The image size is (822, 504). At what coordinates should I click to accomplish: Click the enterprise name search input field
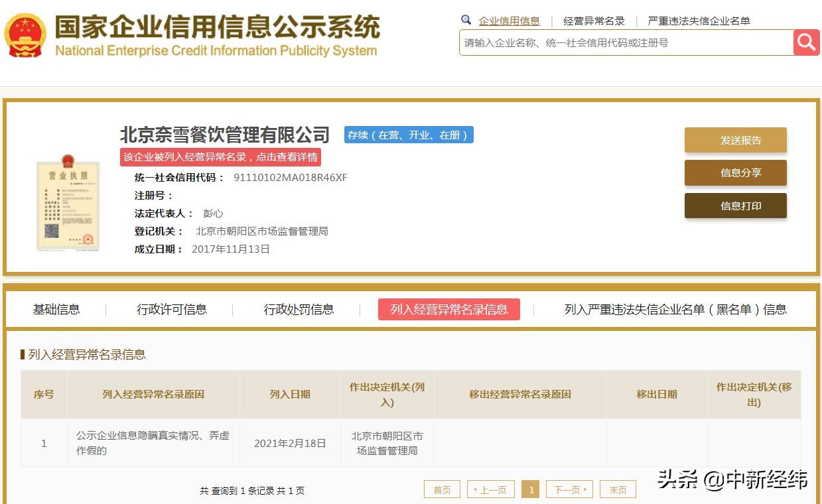[x=626, y=42]
